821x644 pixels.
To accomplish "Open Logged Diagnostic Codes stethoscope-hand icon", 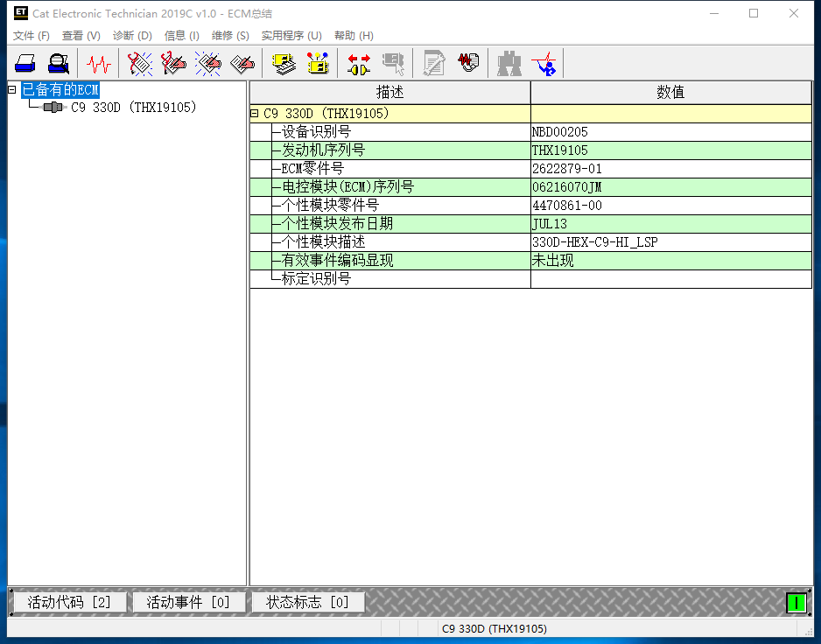I will coord(174,63).
